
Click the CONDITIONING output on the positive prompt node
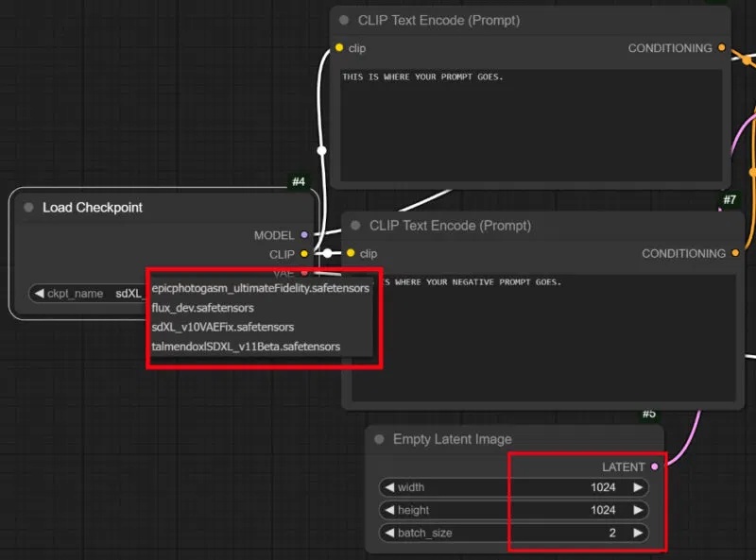(723, 48)
